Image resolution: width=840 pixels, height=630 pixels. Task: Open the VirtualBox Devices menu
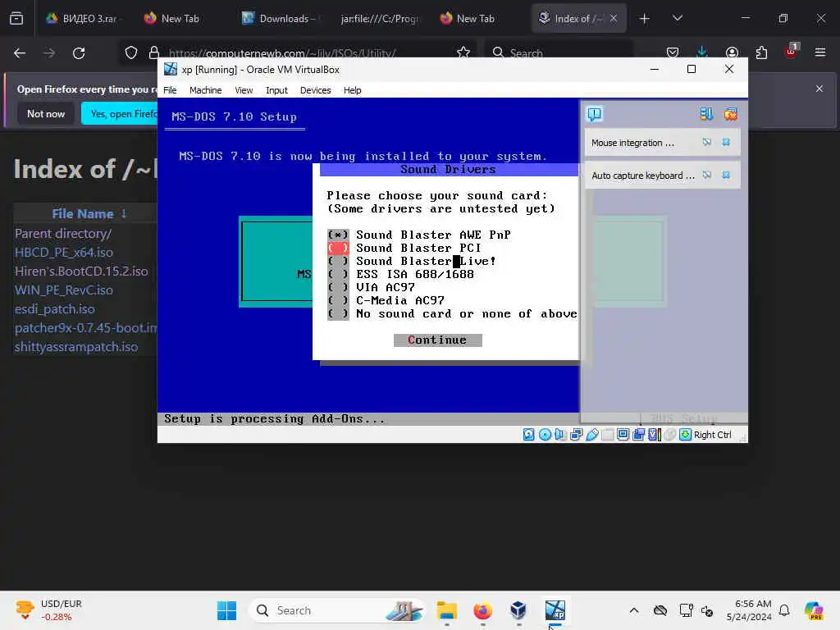point(316,90)
